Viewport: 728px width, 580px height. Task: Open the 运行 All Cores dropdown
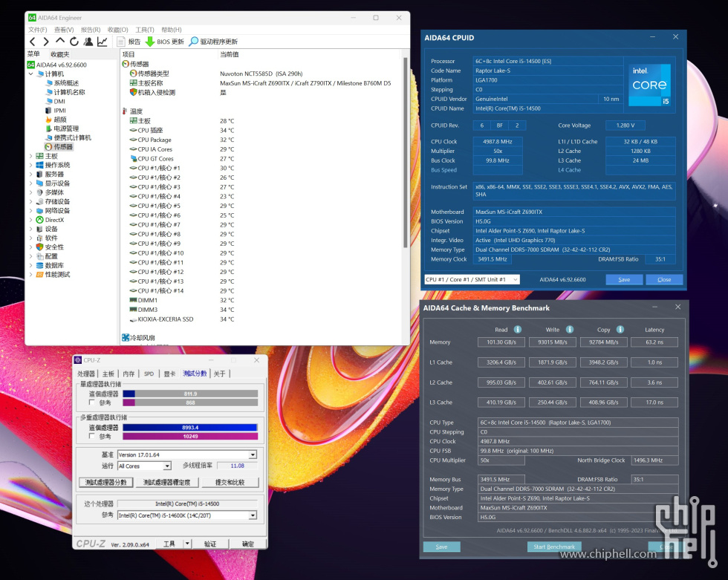pyautogui.click(x=167, y=466)
